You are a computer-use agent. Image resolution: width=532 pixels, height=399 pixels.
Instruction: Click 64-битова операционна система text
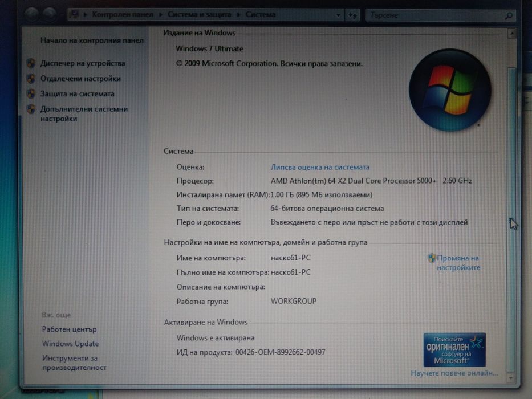point(327,209)
